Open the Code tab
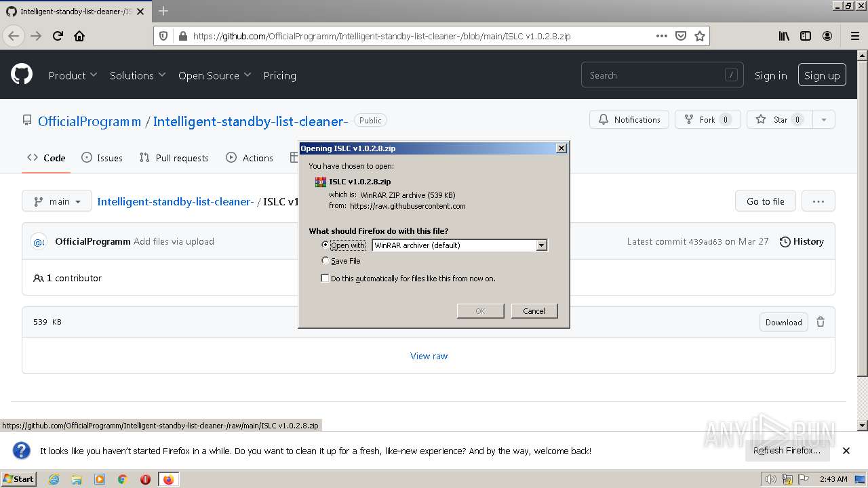Screen dimensions: 868x488 46,158
